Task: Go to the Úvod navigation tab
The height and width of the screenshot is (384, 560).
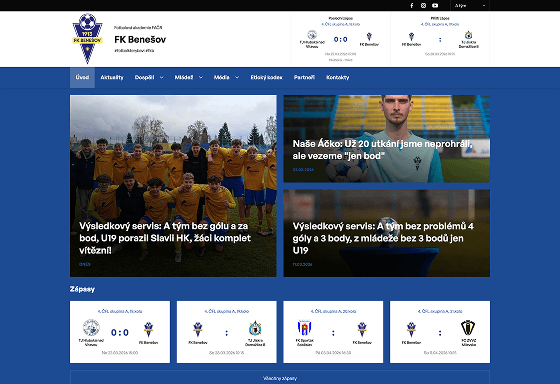Action: pos(82,77)
